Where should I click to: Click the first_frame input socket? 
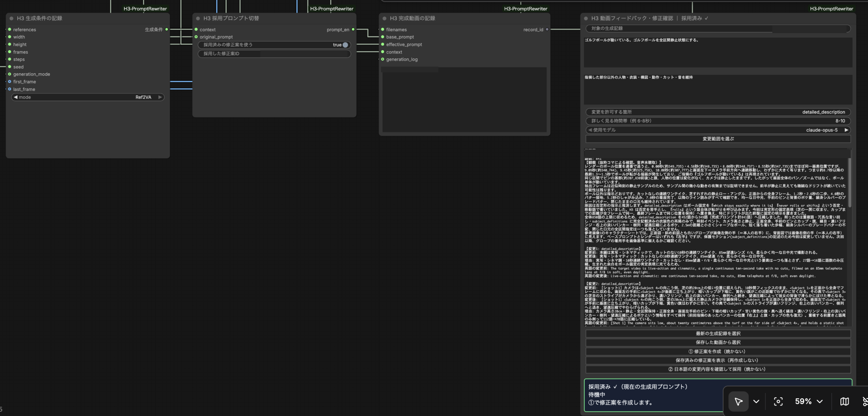point(9,82)
